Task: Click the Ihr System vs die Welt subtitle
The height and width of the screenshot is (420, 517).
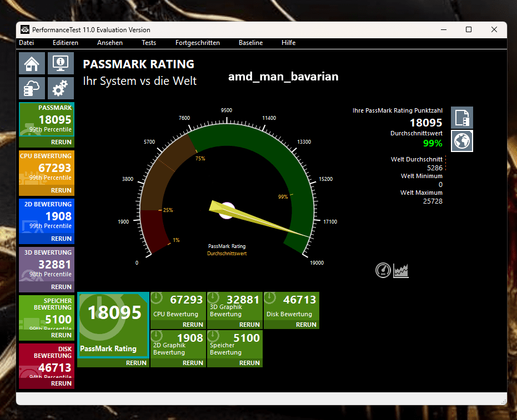Action: coord(139,81)
